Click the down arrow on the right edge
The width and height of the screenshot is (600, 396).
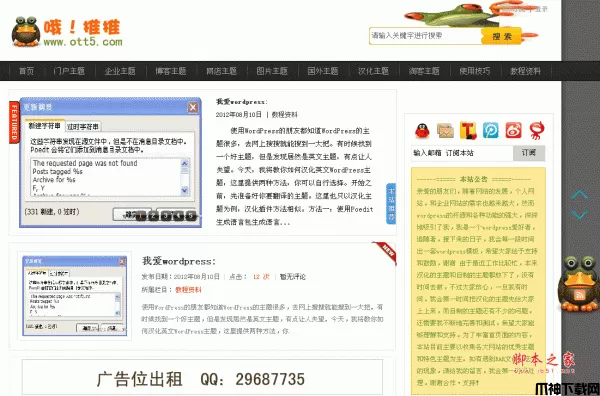[x=579, y=214]
